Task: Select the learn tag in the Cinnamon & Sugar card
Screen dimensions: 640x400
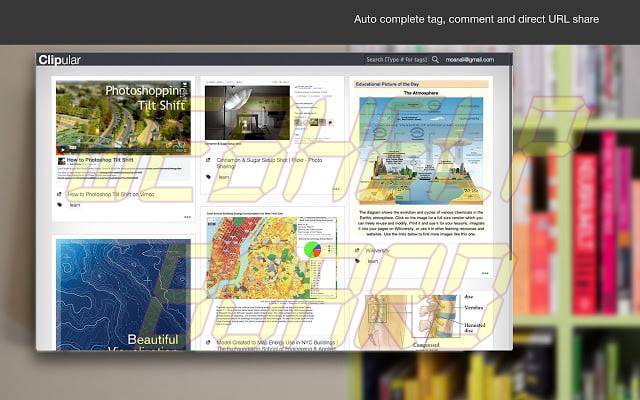Action: [224, 177]
